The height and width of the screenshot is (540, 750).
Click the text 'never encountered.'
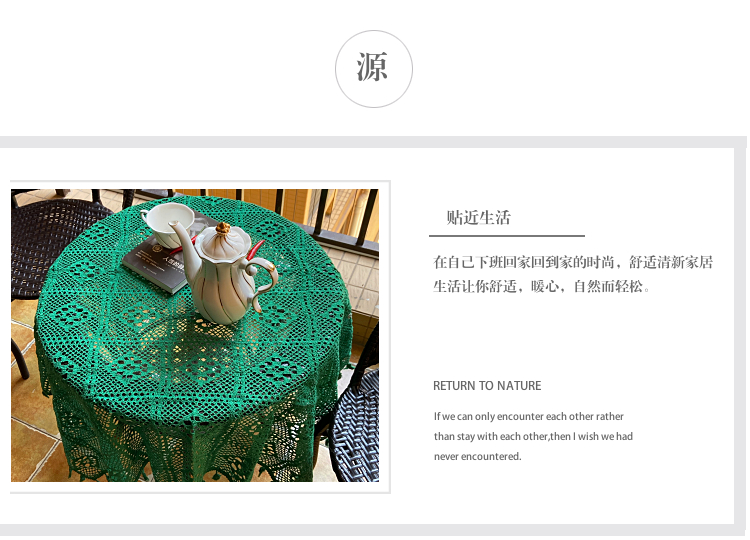(x=477, y=456)
